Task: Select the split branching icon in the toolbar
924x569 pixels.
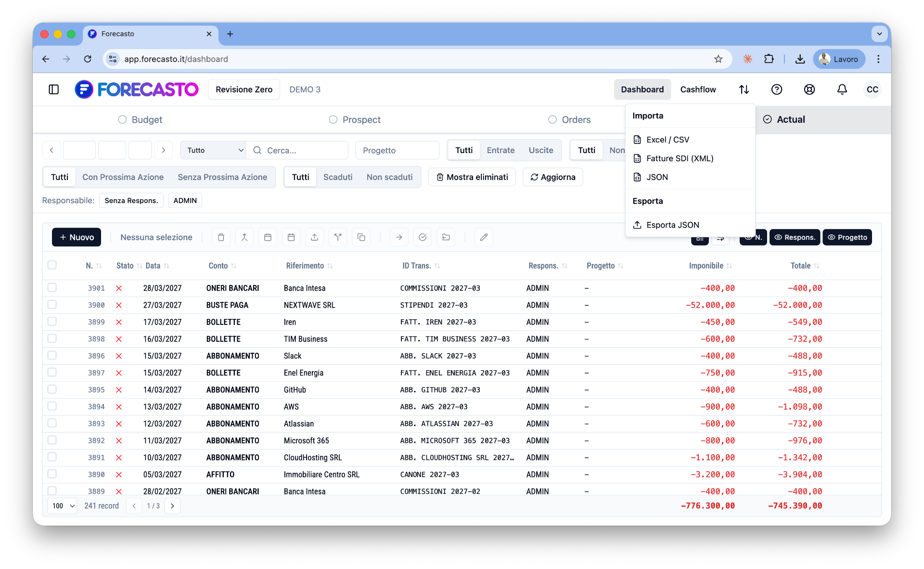Action: pyautogui.click(x=337, y=237)
